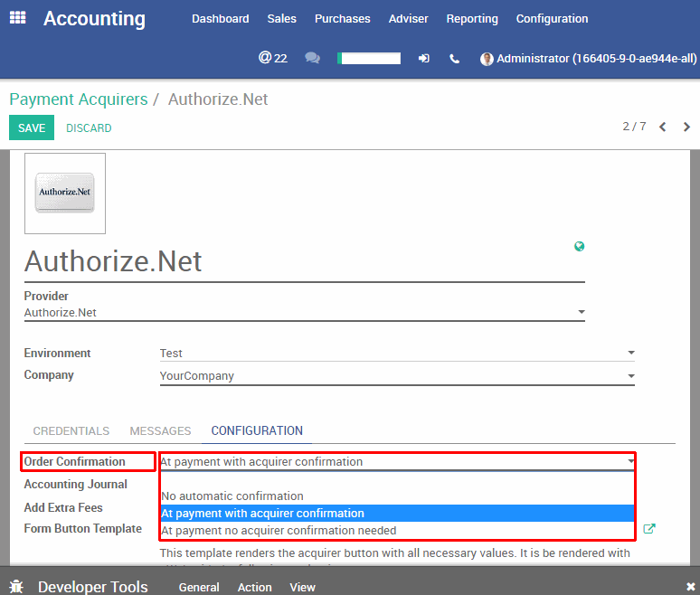Open the Dashboard menu
This screenshot has width=700, height=595.
coord(221,19)
